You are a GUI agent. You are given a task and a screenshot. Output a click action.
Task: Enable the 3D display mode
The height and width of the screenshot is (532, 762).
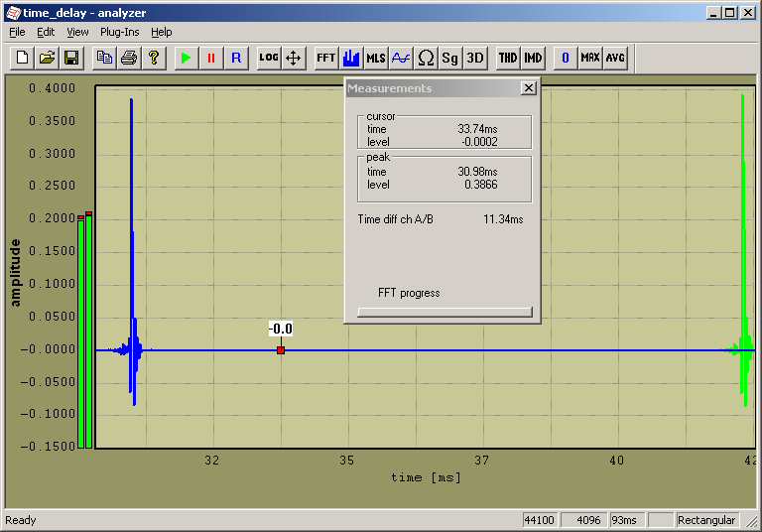click(475, 58)
